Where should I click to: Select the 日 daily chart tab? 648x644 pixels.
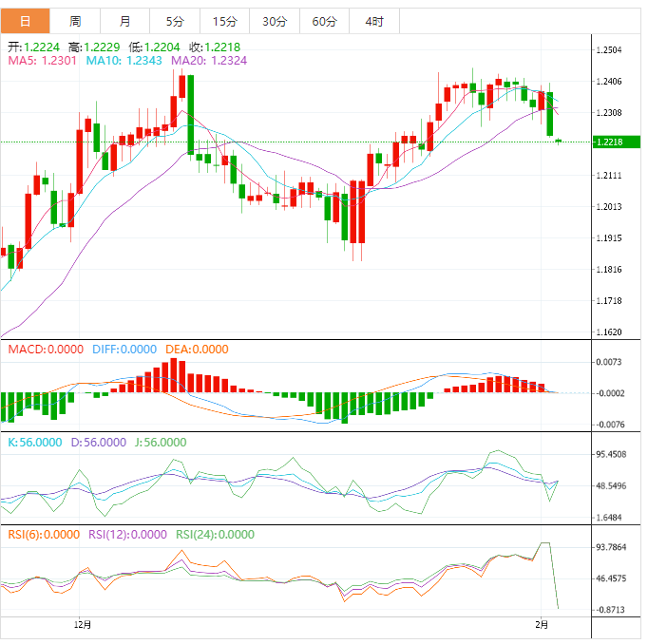coord(25,21)
